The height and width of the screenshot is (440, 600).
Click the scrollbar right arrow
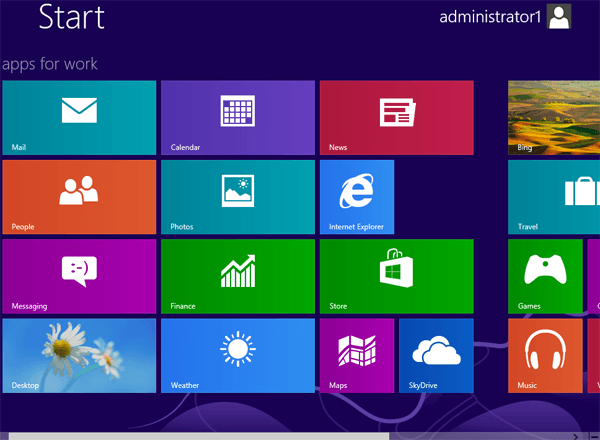coord(576,437)
